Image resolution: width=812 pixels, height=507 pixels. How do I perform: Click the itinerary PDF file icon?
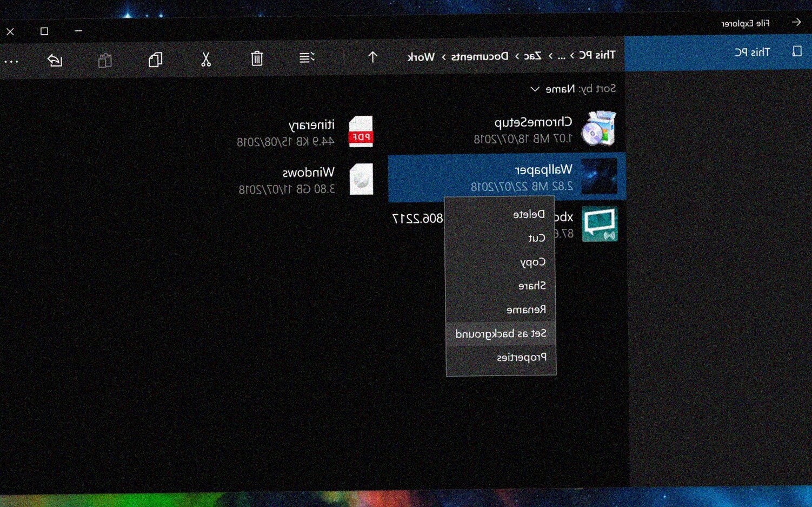click(x=361, y=131)
